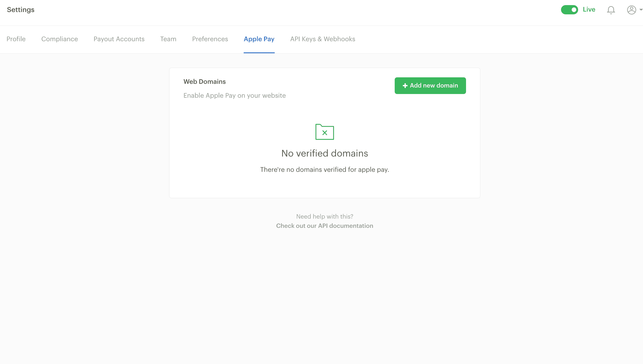This screenshot has width=643, height=364.
Task: Expand the account dropdown caret
Action: click(641, 10)
